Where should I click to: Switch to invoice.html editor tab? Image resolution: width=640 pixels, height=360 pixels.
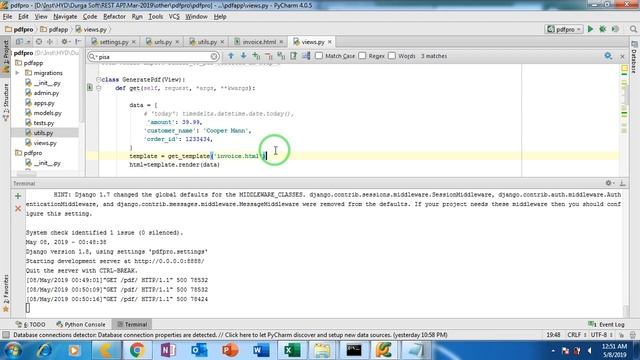pos(259,42)
